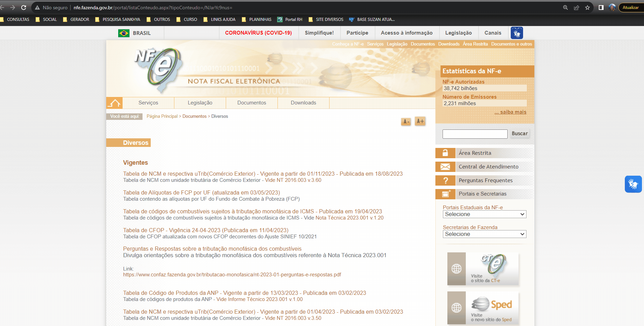Open the Canais government link
644x326 pixels.
(493, 33)
